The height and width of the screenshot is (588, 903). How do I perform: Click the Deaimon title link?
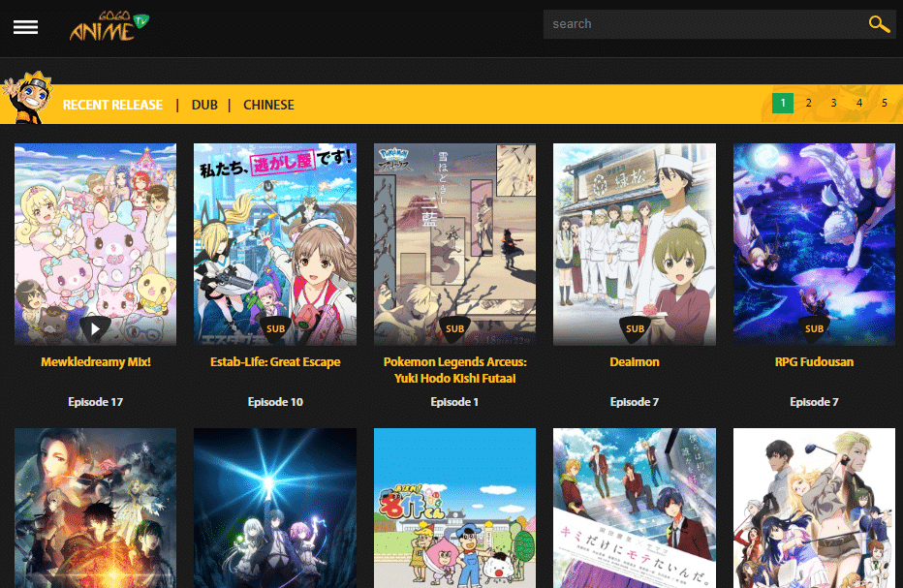pyautogui.click(x=635, y=362)
